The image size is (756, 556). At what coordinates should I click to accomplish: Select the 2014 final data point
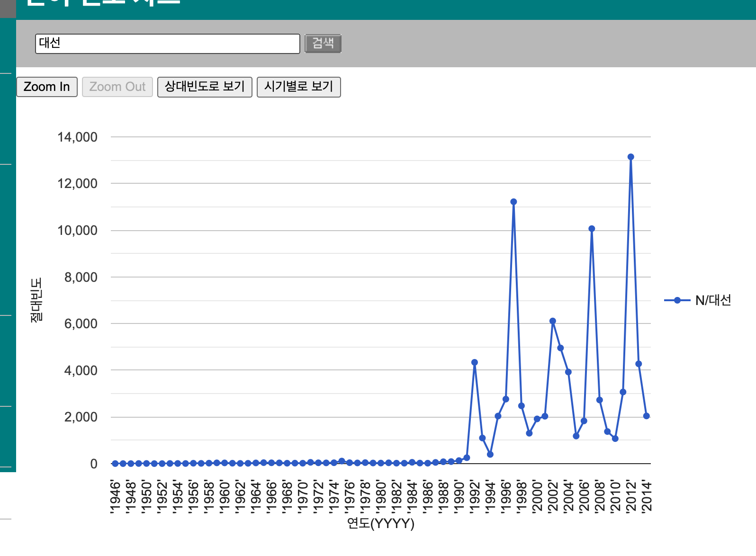(647, 416)
